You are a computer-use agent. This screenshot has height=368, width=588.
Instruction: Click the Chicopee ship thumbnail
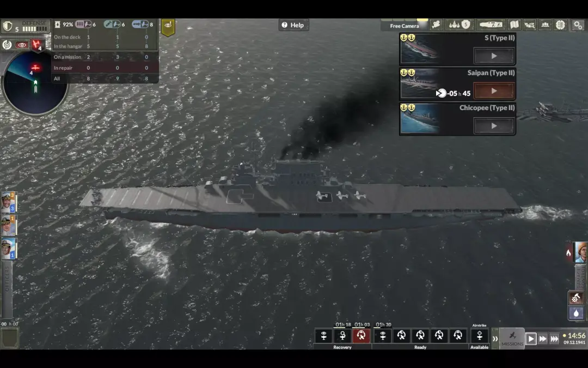click(420, 119)
